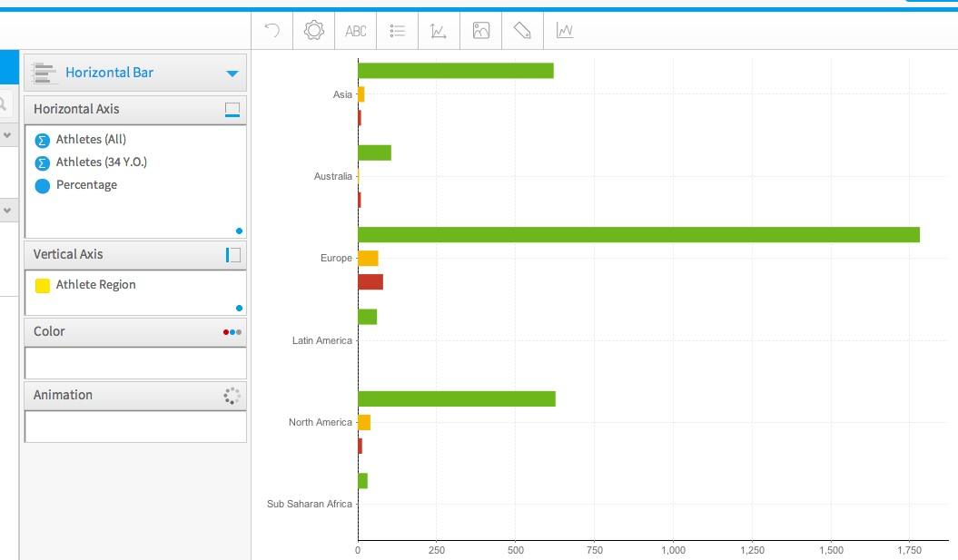
Task: Click the green Australia bar
Action: pyautogui.click(x=374, y=152)
